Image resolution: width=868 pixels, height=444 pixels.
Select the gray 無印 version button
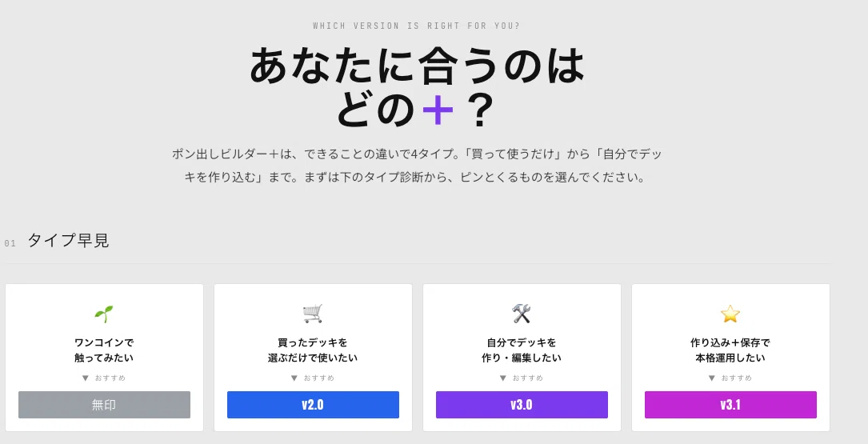[x=104, y=405]
